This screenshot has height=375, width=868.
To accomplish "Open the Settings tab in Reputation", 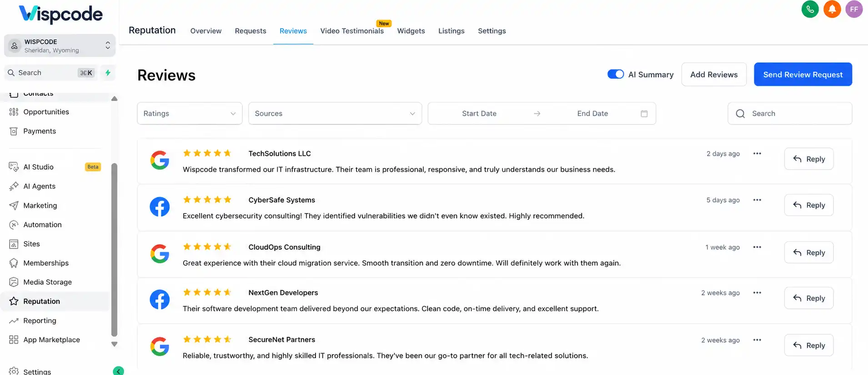I will (x=492, y=31).
